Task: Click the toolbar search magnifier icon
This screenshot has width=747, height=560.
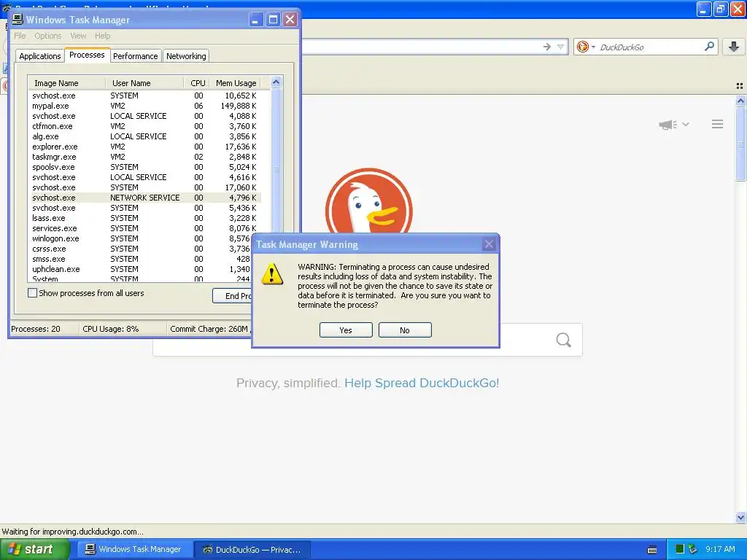Action: 709,47
